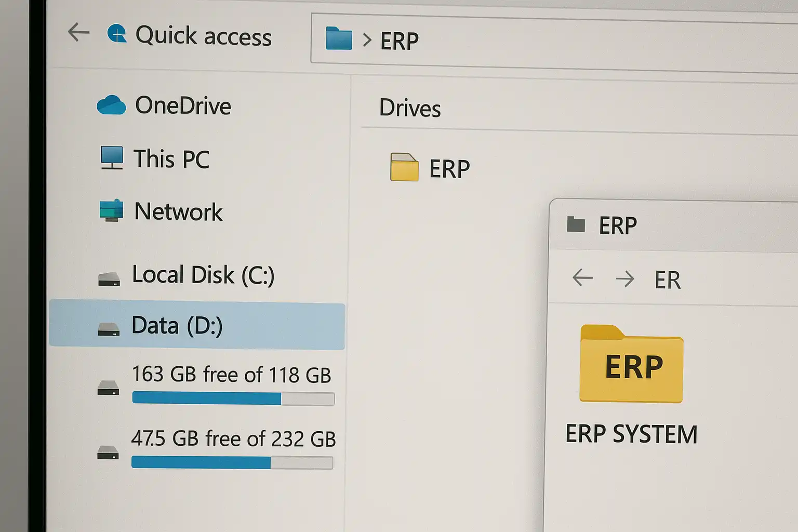Open OneDrive from the sidebar
The image size is (798, 532).
183,106
